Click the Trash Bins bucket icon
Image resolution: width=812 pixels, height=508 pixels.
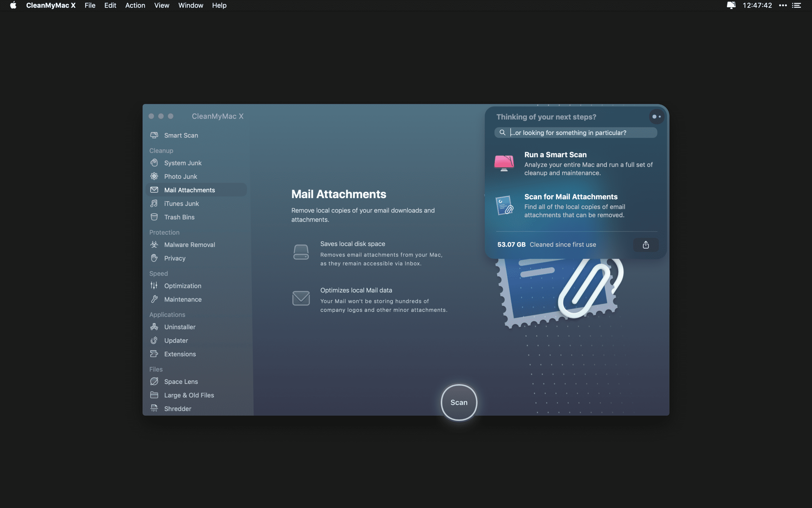coord(154,217)
